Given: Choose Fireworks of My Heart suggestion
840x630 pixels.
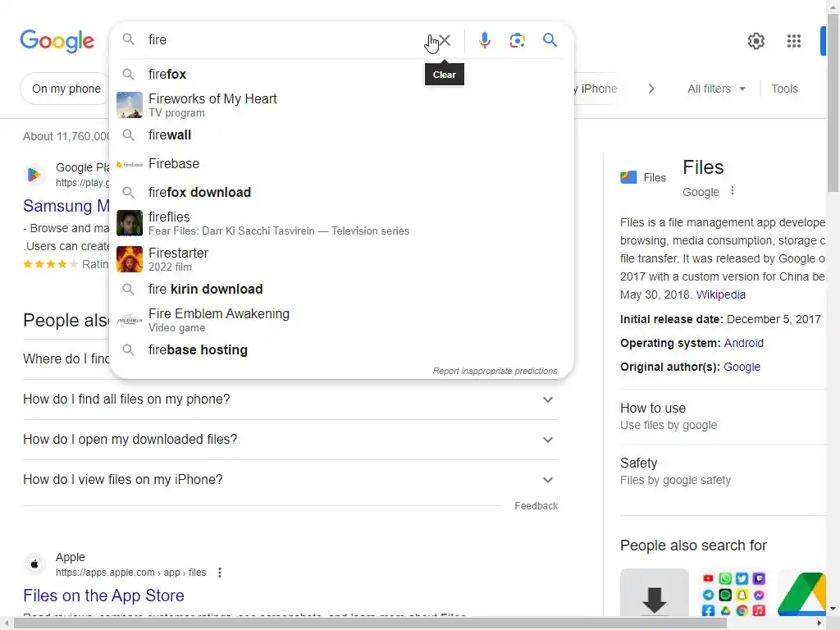Looking at the screenshot, I should pos(341,105).
